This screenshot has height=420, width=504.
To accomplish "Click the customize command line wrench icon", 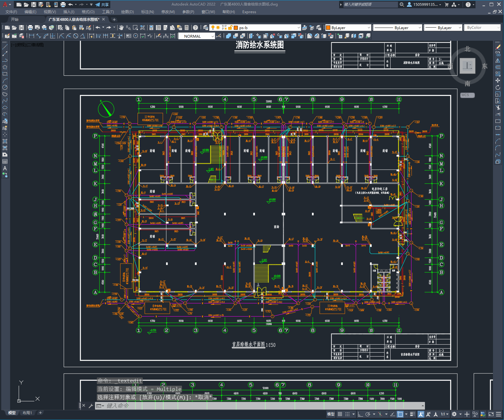I will (x=91, y=406).
